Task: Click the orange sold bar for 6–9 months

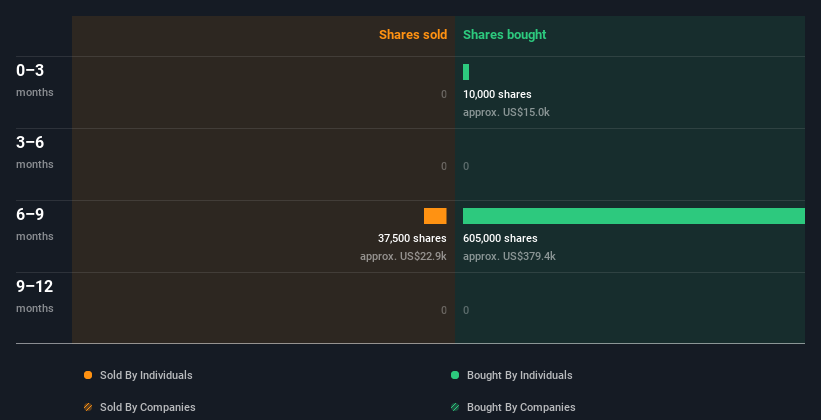Action: (x=435, y=216)
